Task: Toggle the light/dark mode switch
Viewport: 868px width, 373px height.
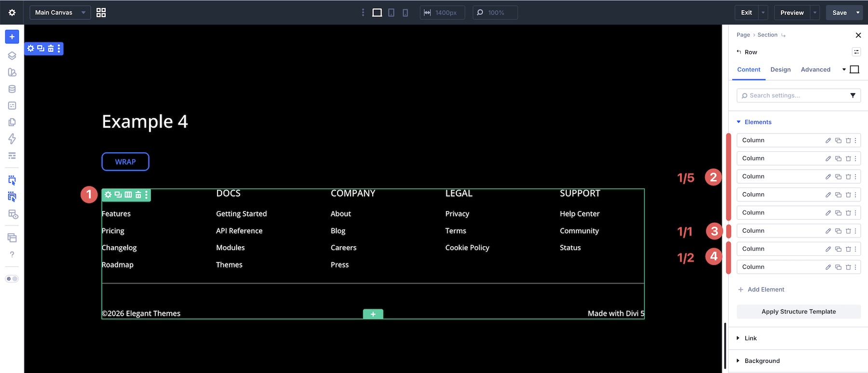Action: 12,279
